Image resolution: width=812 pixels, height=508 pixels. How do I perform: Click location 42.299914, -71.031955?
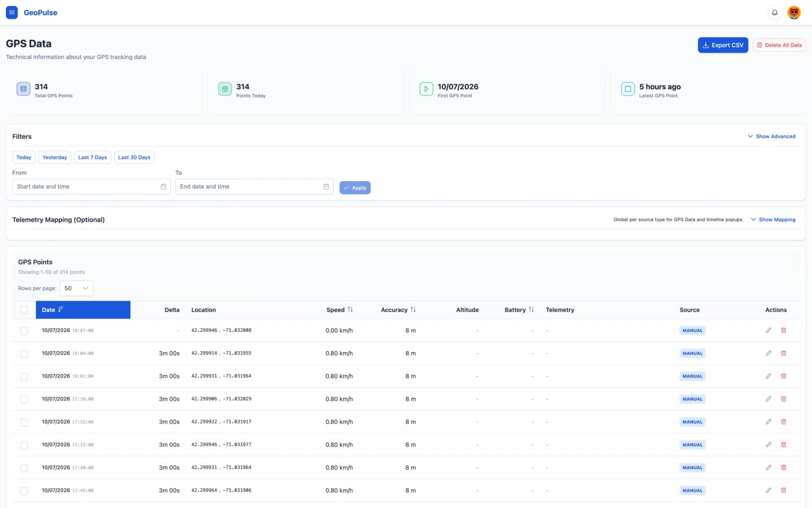(x=221, y=353)
